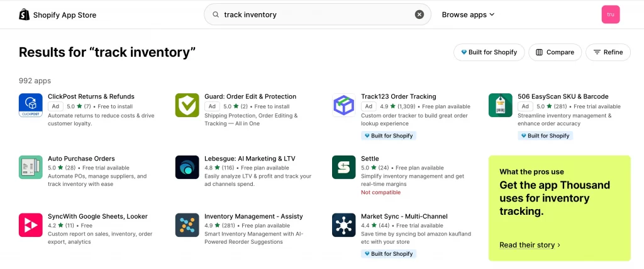Open the Settle title link

click(370, 158)
